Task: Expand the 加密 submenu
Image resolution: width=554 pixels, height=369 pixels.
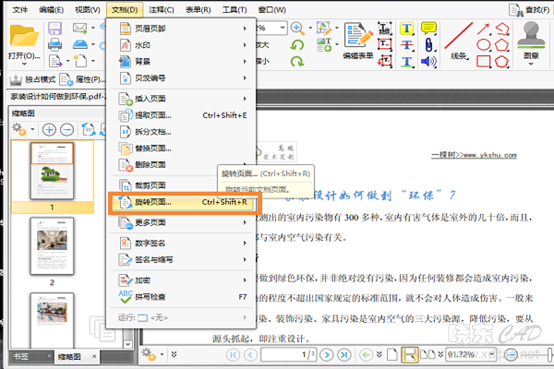Action: click(x=182, y=280)
